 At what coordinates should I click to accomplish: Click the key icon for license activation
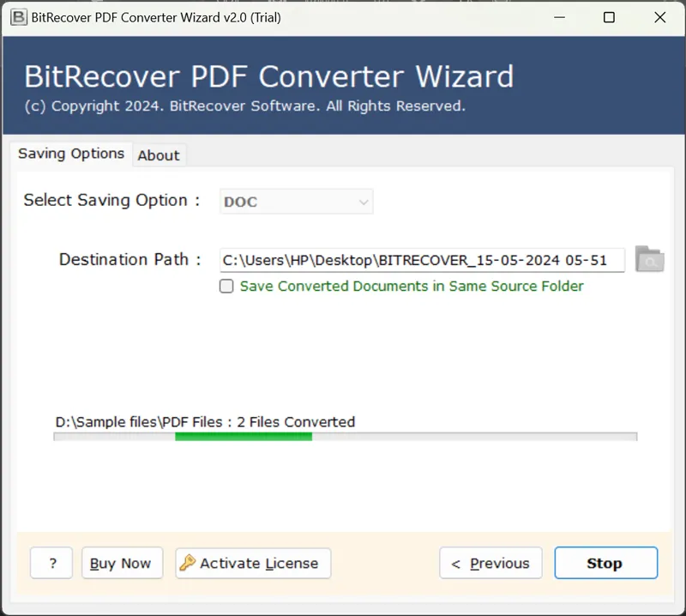coord(188,563)
